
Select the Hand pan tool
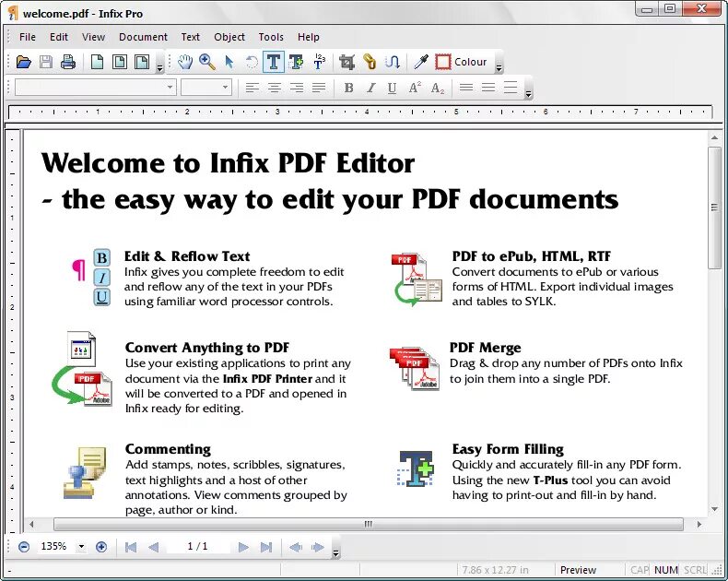pyautogui.click(x=185, y=62)
